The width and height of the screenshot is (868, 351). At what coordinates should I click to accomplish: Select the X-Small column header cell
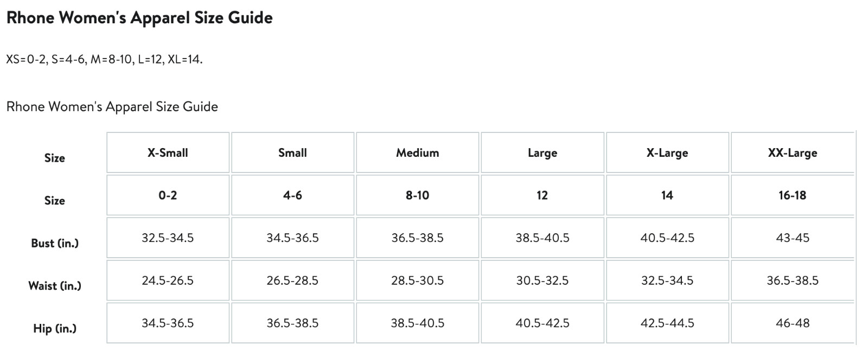pyautogui.click(x=168, y=153)
